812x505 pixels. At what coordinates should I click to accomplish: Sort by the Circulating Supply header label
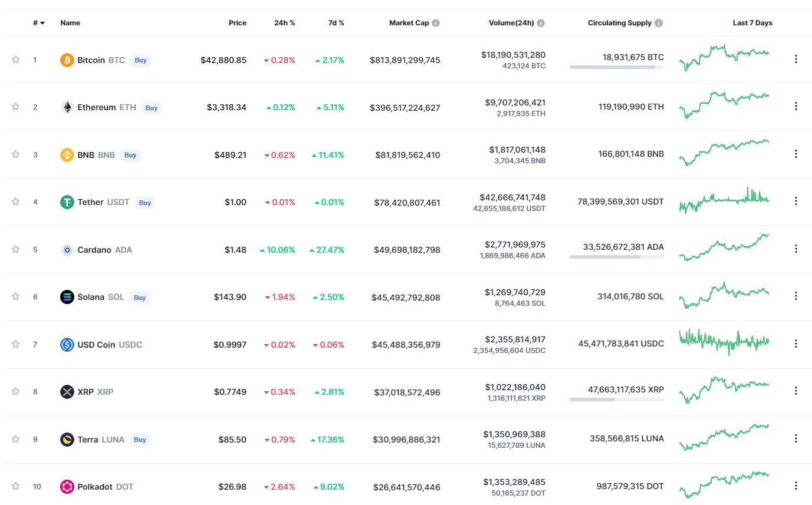point(620,23)
